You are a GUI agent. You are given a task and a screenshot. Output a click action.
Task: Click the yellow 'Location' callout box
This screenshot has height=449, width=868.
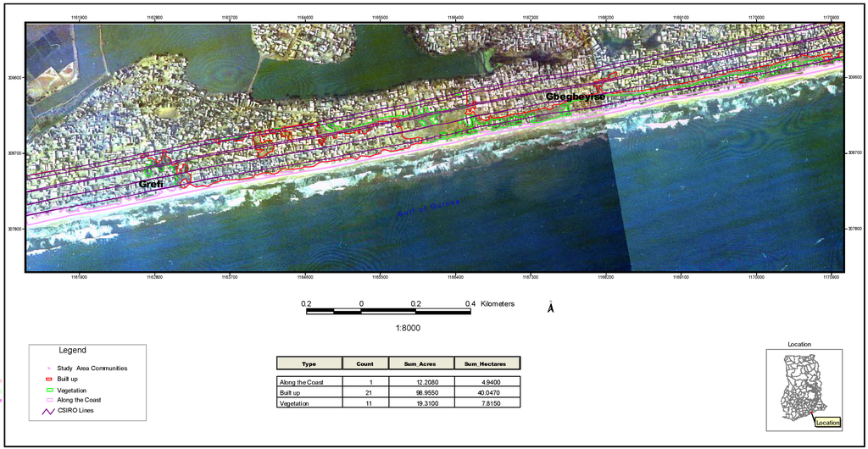pos(827,423)
